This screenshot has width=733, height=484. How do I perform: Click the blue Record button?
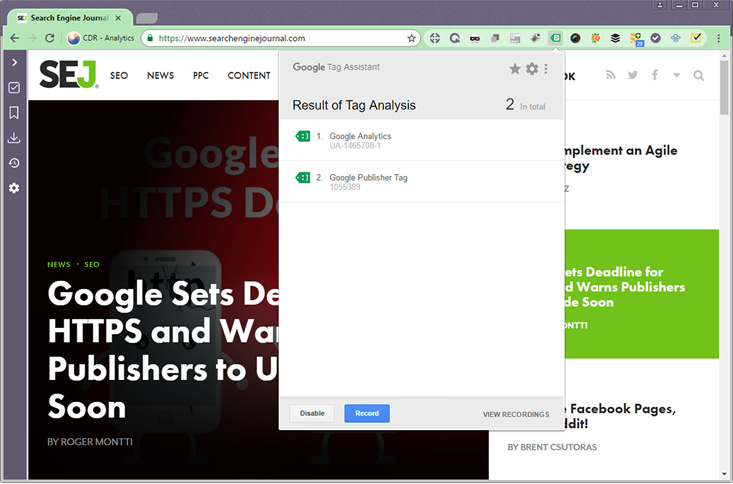click(367, 413)
